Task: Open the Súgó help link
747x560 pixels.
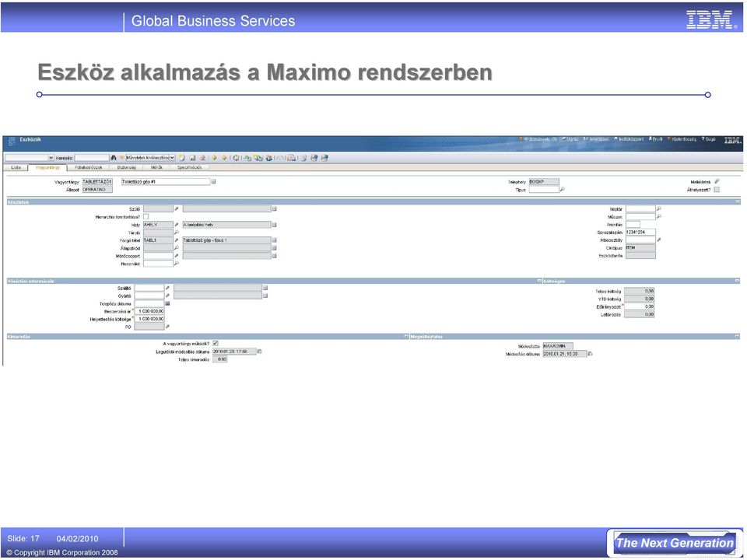Action: (x=709, y=139)
